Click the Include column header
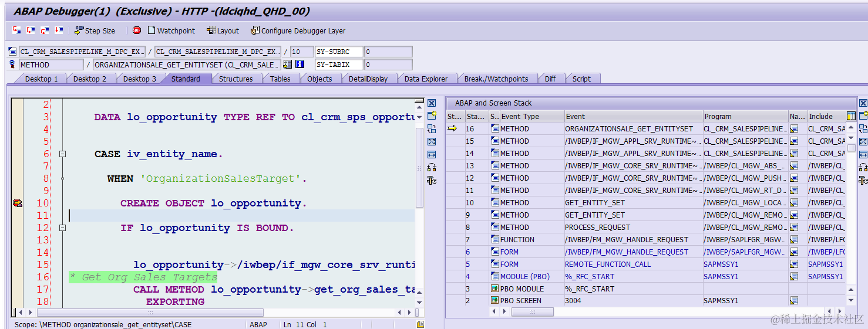Image resolution: width=868 pixels, height=329 pixels. click(x=827, y=116)
